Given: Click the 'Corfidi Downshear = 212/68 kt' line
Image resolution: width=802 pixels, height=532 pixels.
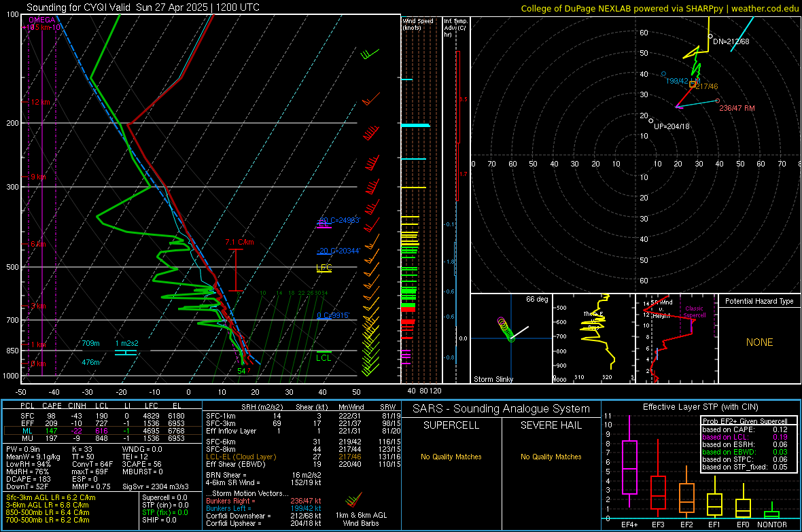Looking at the screenshot, I should (264, 516).
